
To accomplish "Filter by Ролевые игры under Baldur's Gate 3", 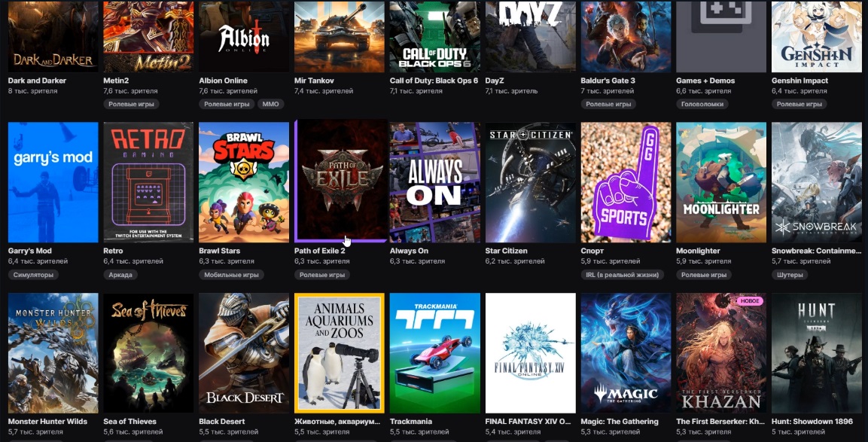I will (x=608, y=104).
